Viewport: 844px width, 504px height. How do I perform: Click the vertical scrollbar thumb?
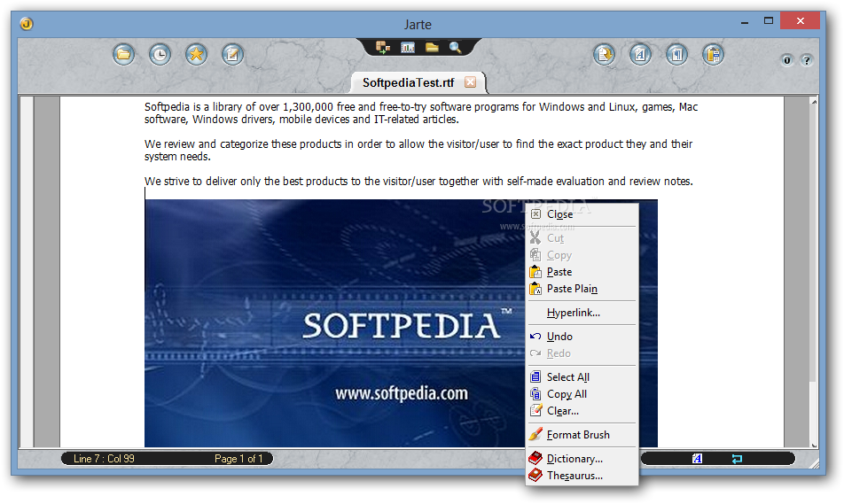[814, 243]
